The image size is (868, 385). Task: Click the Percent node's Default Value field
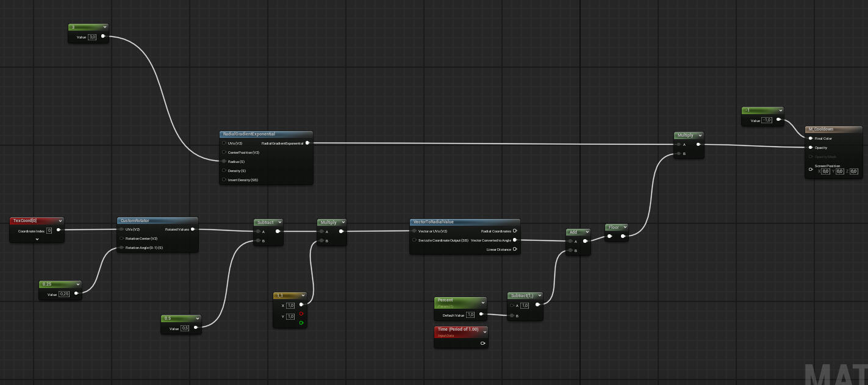coord(470,315)
